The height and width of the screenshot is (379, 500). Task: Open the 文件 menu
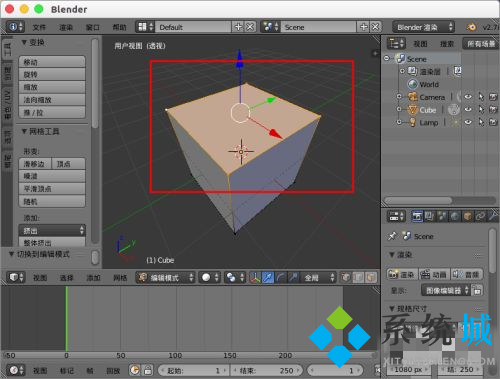coord(39,27)
